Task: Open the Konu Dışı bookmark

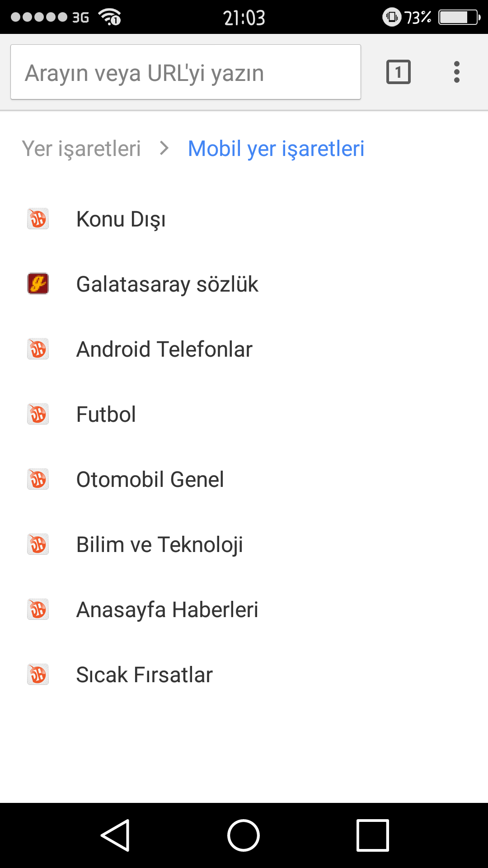Action: pos(244,219)
